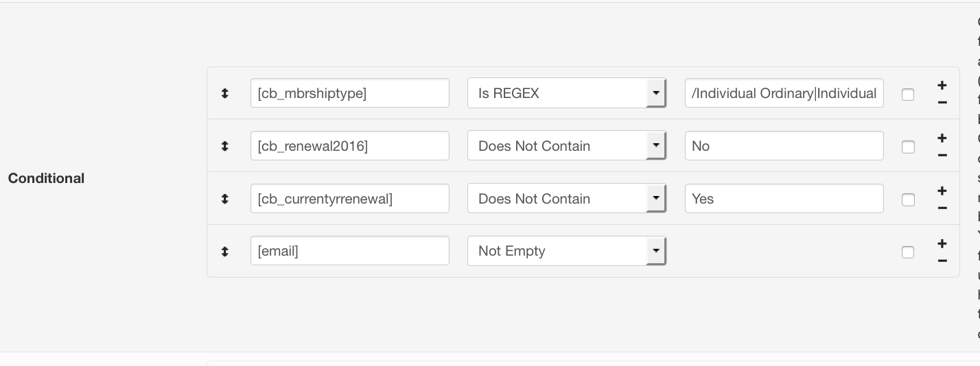
Task: Add a condition after the cb_mbrshiptype row
Action: pyautogui.click(x=942, y=85)
